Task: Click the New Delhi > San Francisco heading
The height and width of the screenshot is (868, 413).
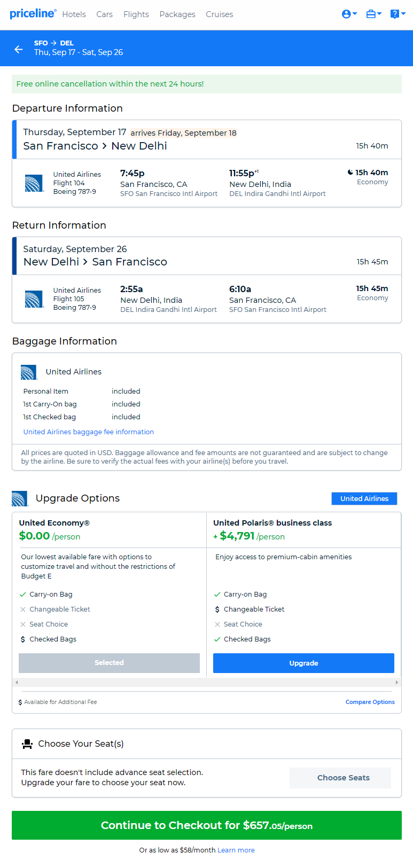Action: 95,262
